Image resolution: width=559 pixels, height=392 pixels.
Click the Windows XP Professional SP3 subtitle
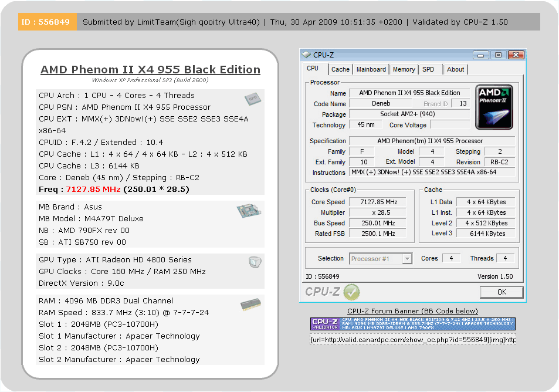(150, 80)
